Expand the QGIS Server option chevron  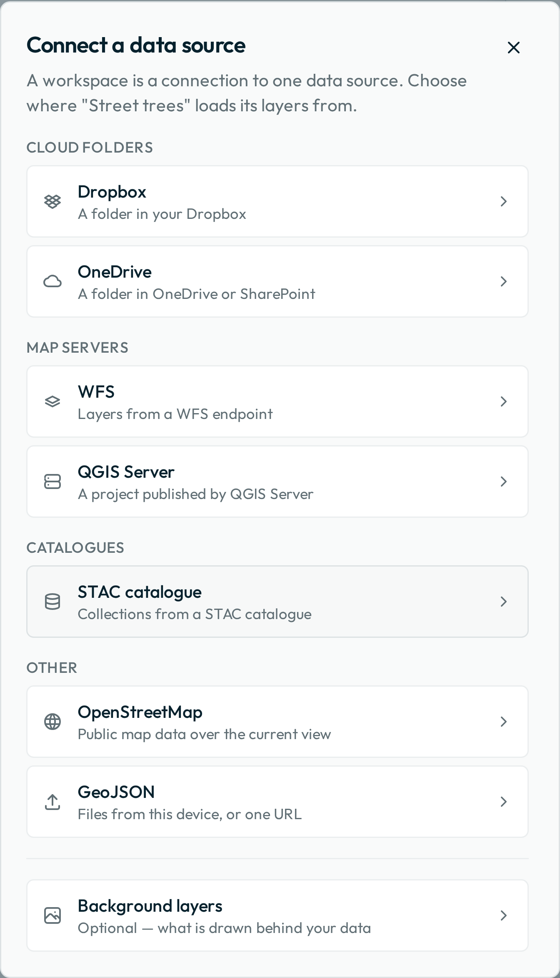coord(503,481)
